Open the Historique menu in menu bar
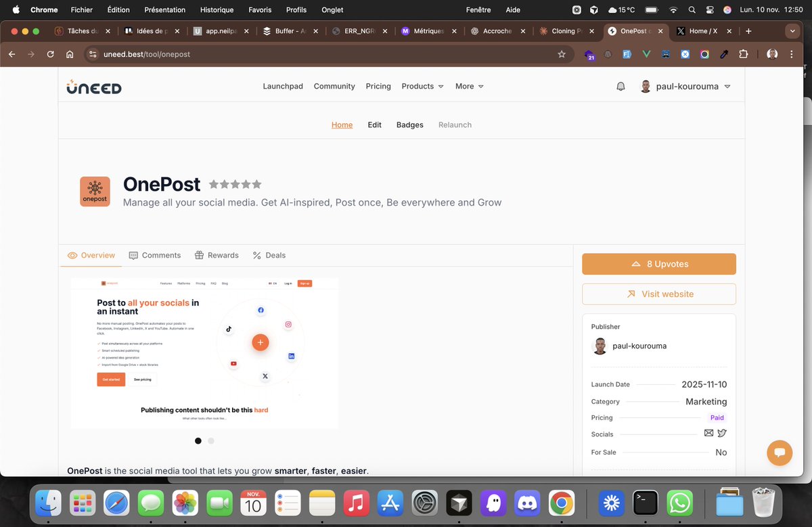This screenshot has width=812, height=527. tap(217, 10)
